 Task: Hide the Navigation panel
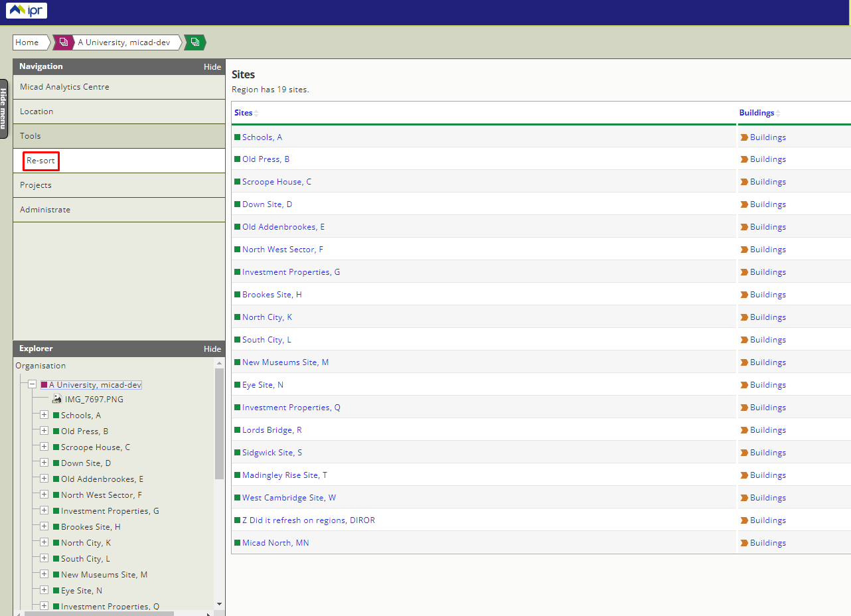click(212, 66)
